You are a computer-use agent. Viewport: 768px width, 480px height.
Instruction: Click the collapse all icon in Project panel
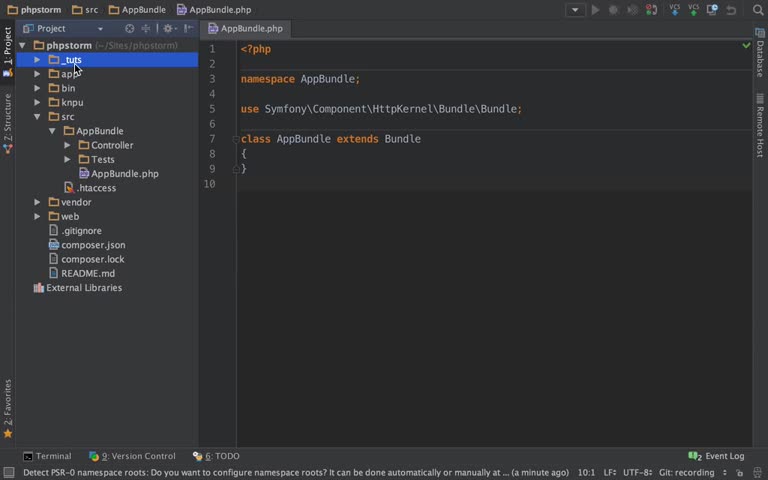tap(146, 29)
